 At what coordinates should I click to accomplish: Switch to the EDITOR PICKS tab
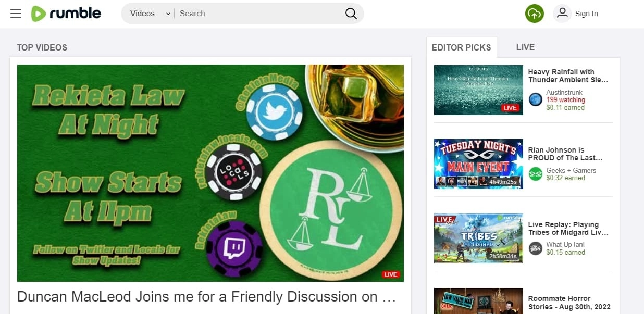(x=461, y=47)
